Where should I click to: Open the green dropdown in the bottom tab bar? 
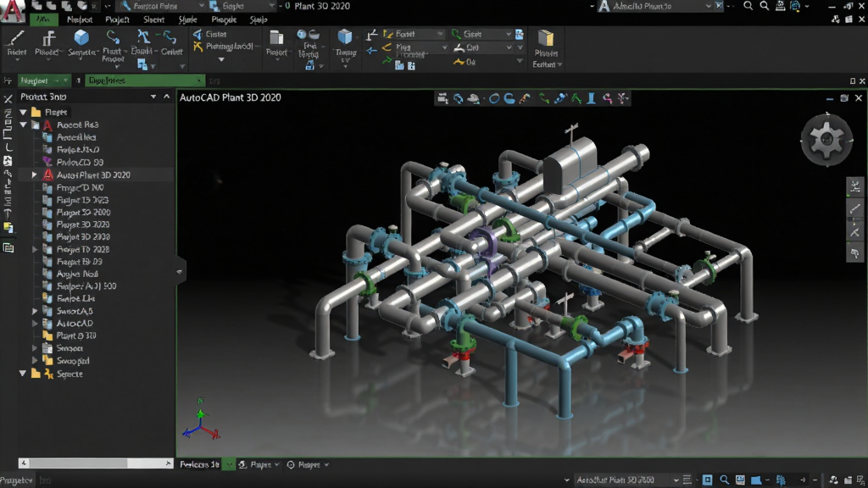pos(229,465)
